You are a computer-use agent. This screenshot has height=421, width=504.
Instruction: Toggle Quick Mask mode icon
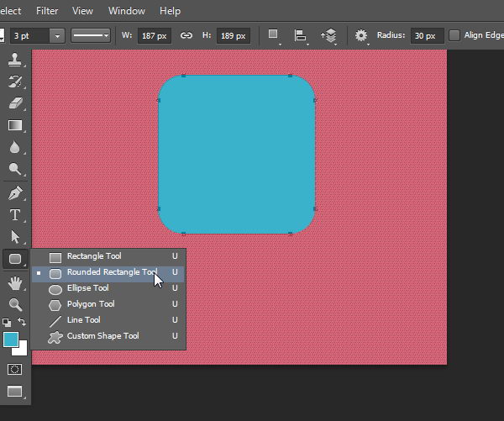[15, 369]
